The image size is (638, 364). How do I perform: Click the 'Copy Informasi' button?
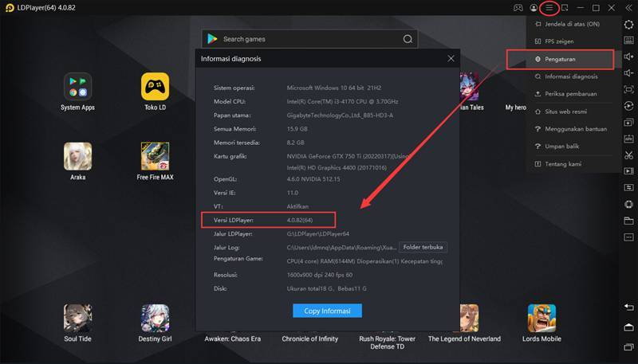click(327, 311)
